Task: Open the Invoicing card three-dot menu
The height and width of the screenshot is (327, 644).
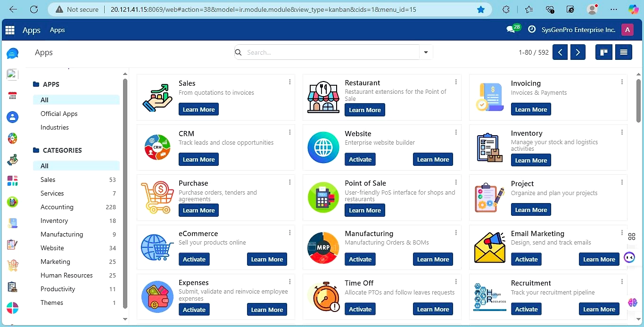Action: coord(622,82)
